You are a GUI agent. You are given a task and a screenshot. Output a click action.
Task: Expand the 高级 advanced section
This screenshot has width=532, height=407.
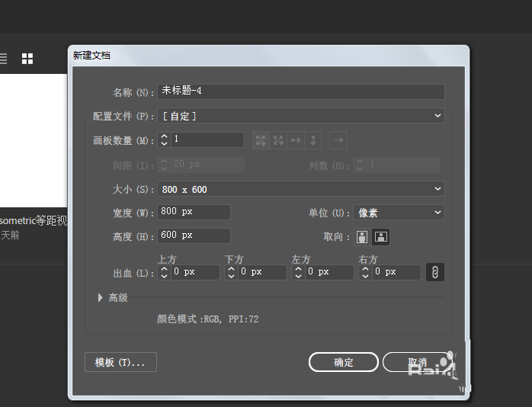pos(100,298)
